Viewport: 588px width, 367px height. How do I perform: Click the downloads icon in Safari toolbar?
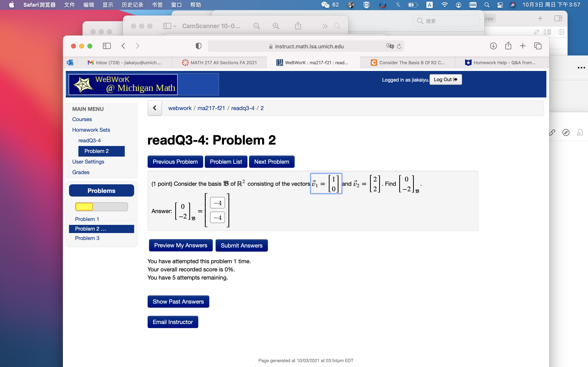coord(493,46)
